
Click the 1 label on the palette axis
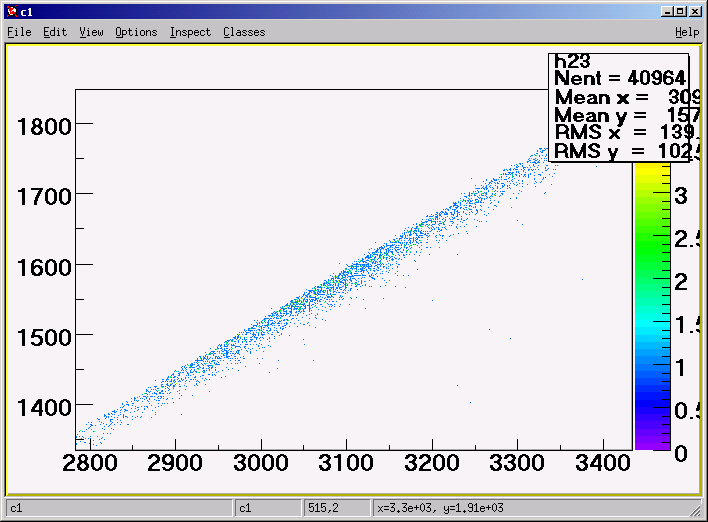681,368
